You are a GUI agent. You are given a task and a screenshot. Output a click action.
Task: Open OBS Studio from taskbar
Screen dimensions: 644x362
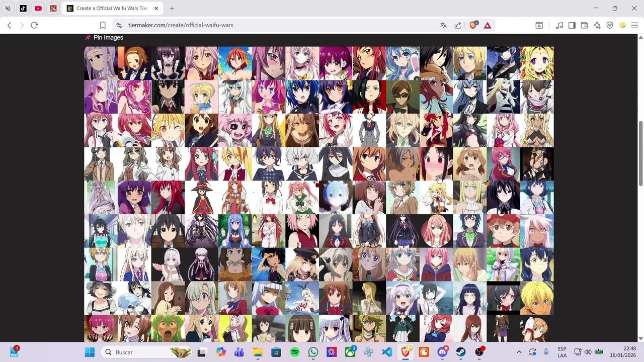479,352
